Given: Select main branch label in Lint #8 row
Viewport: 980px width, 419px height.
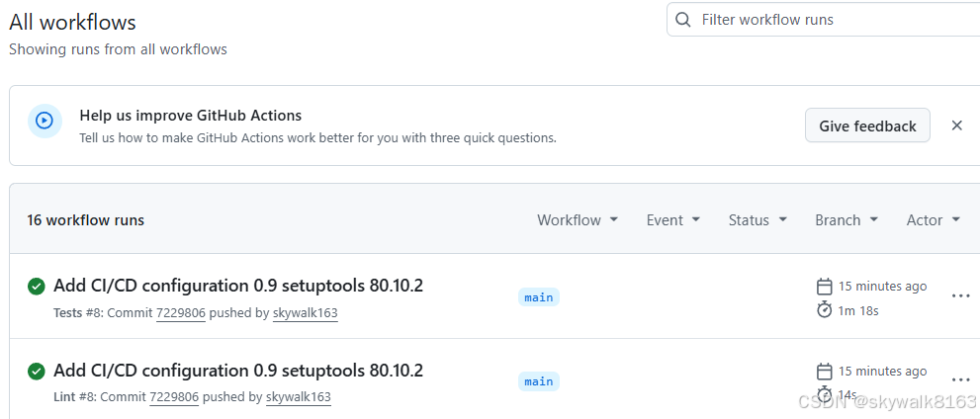Looking at the screenshot, I should coord(539,381).
